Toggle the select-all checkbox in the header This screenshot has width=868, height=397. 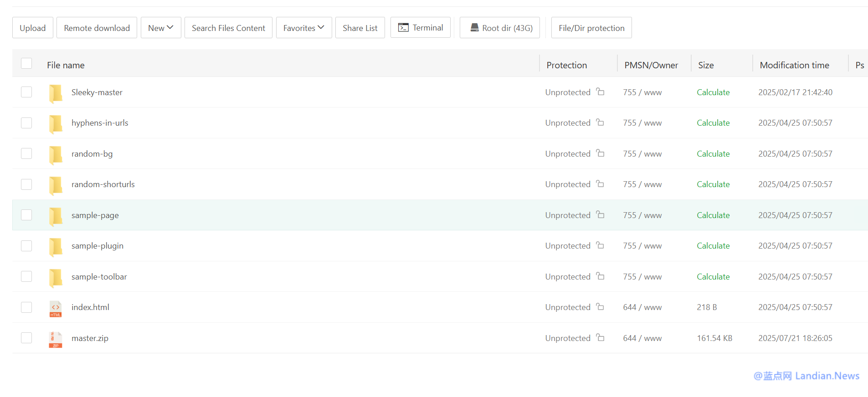click(x=26, y=64)
